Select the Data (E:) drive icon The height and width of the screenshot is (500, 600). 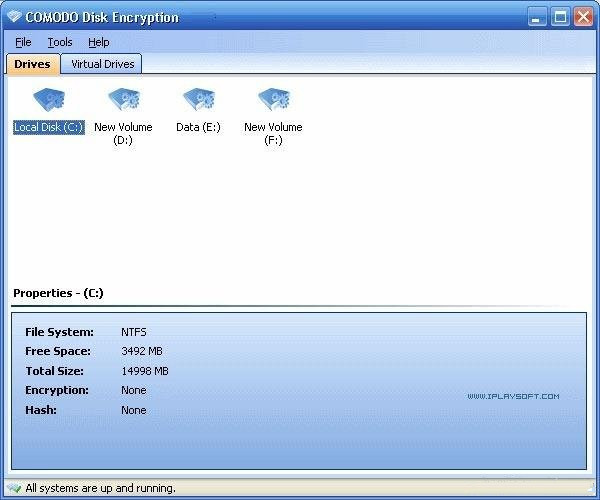click(199, 99)
